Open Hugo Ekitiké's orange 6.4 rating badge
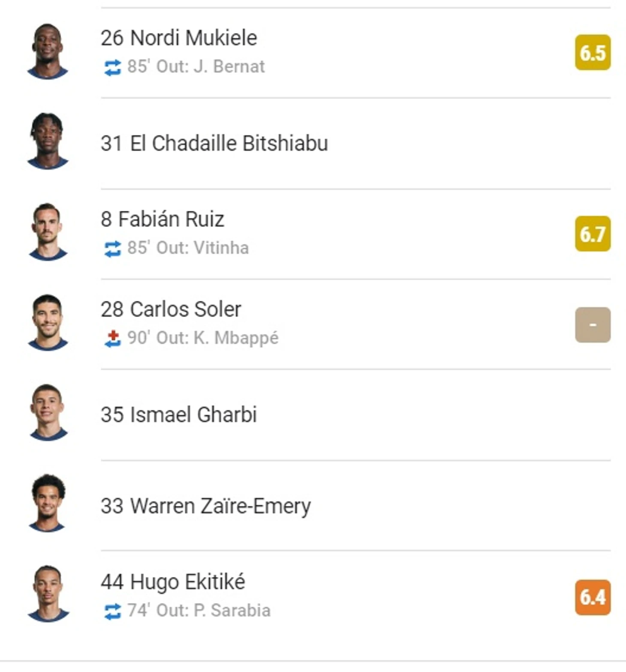The height and width of the screenshot is (672, 626). coord(593,597)
